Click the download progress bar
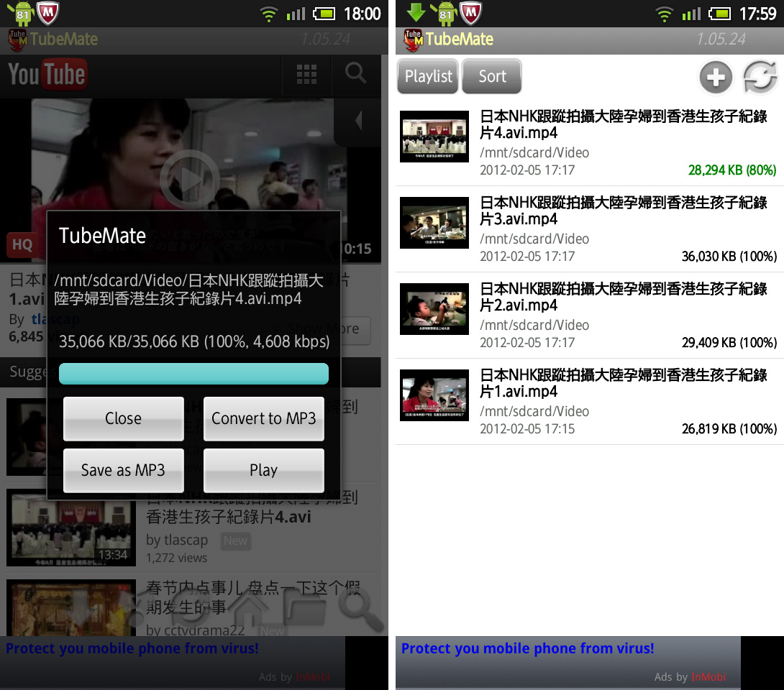Screen dimensions: 784x690 coord(193,374)
